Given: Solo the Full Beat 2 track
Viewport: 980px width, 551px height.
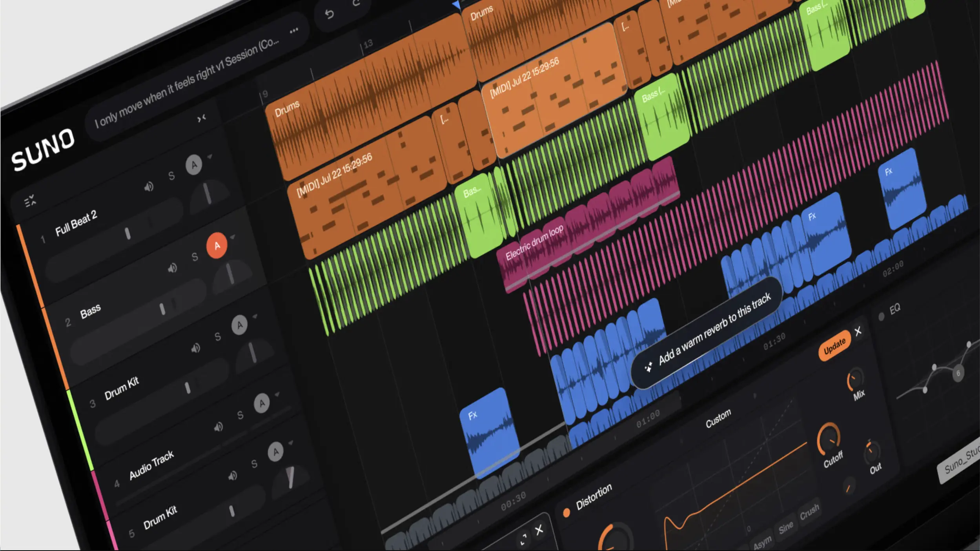Looking at the screenshot, I should pos(171,176).
